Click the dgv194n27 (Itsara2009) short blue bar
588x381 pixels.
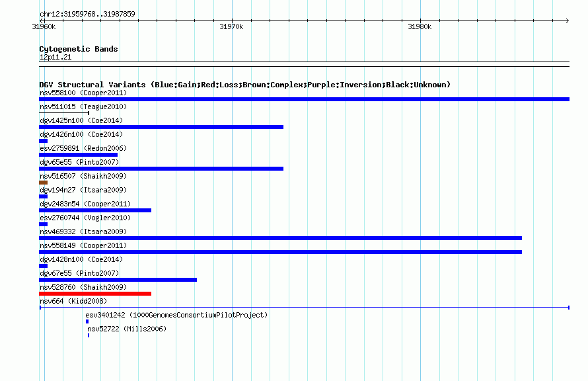click(43, 196)
